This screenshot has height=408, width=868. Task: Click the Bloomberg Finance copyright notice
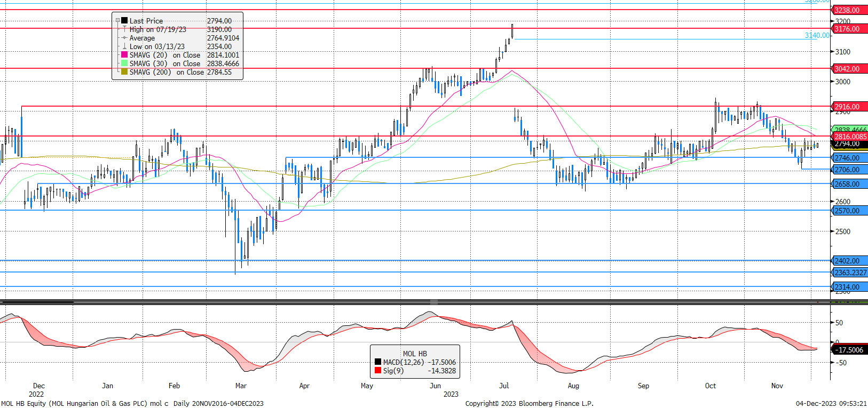(529, 403)
